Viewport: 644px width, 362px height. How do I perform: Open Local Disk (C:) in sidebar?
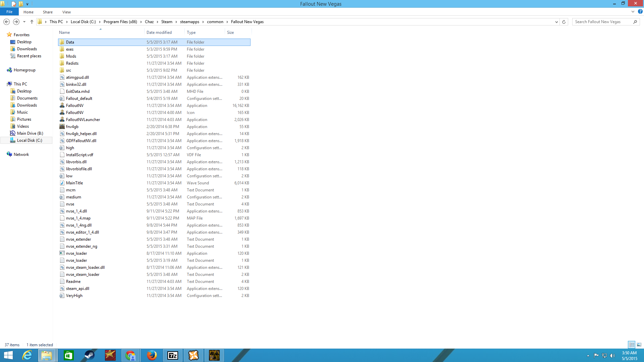(x=30, y=140)
